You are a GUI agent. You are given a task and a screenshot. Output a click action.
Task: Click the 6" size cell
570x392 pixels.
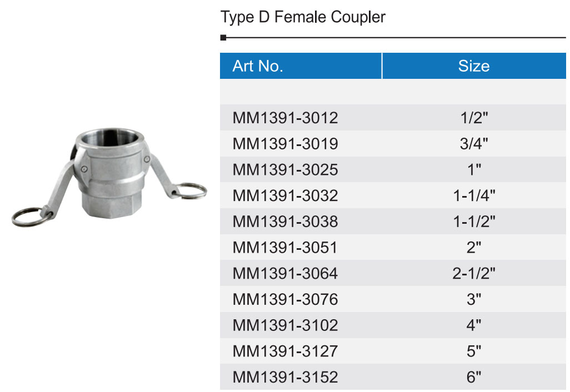click(x=473, y=378)
